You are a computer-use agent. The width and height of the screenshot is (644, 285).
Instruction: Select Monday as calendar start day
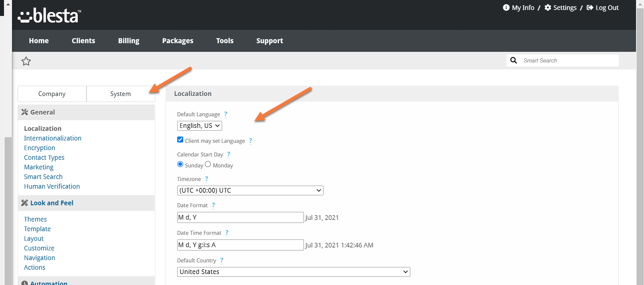pos(208,164)
